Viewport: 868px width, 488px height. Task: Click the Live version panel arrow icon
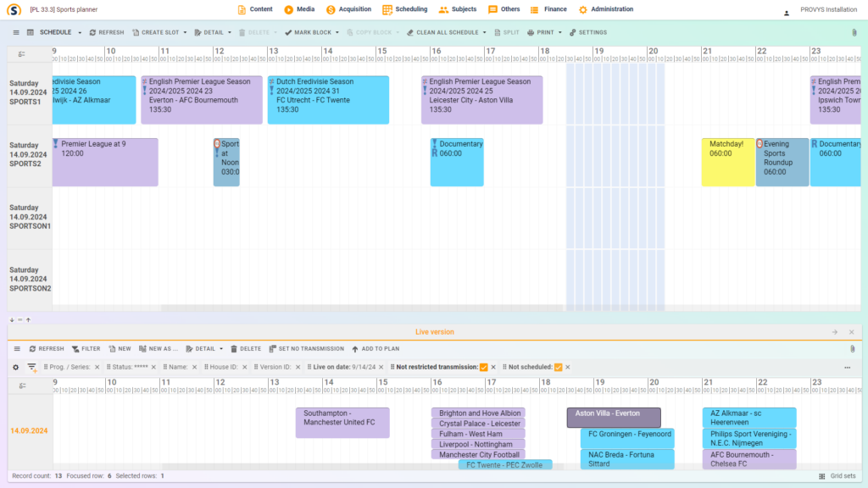(835, 332)
